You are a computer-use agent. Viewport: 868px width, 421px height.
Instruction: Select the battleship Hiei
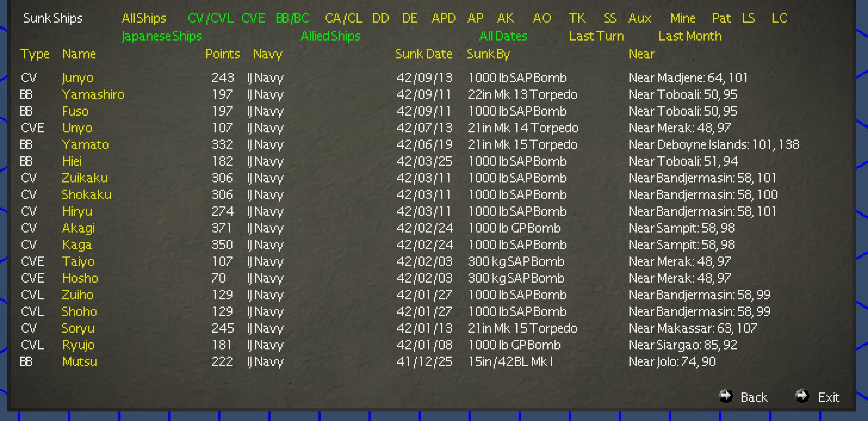[72, 161]
